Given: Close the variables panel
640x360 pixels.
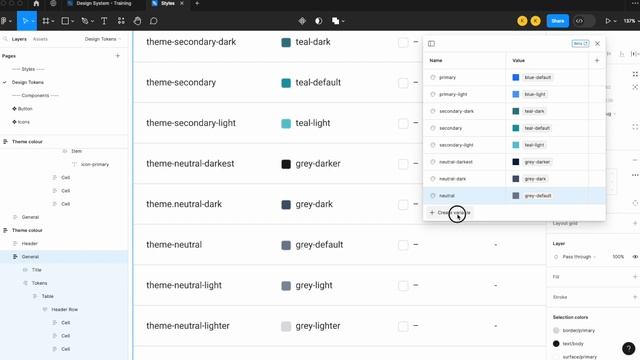Looking at the screenshot, I should pos(598,43).
